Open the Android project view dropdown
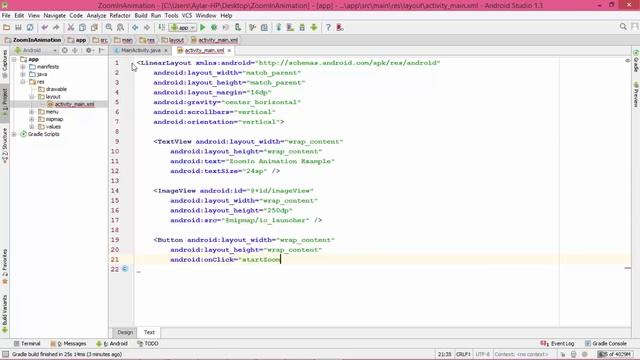640x360 pixels. pyautogui.click(x=36, y=50)
